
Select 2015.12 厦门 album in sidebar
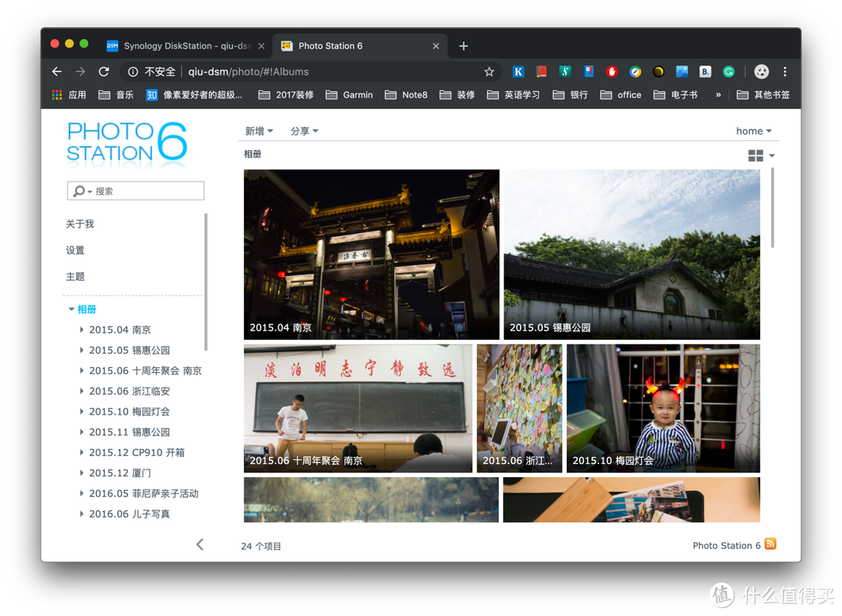(x=120, y=473)
